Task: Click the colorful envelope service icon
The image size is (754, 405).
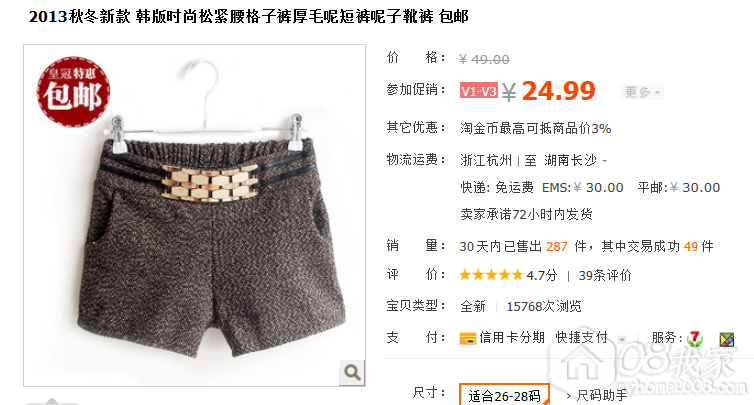Action: coord(727,340)
